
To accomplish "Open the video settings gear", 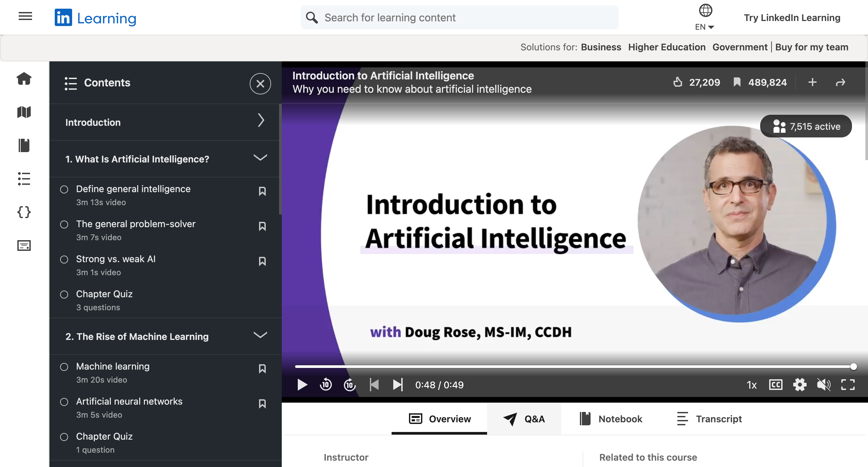I will click(x=800, y=385).
